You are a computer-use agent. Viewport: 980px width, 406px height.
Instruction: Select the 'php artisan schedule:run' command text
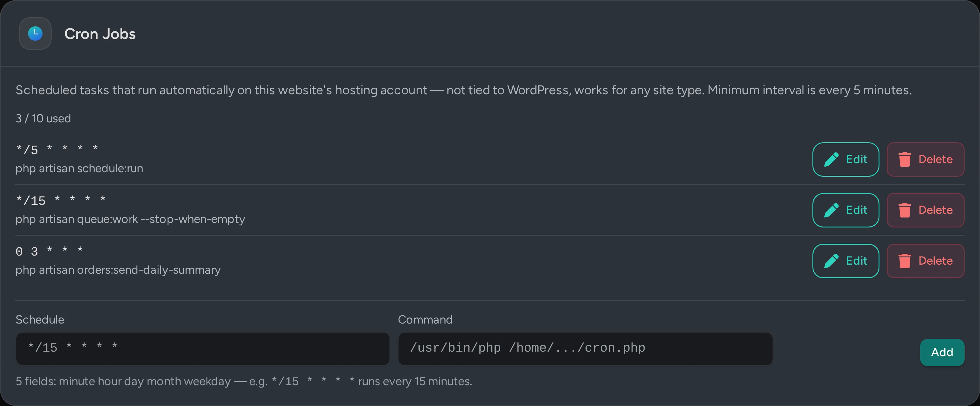79,168
